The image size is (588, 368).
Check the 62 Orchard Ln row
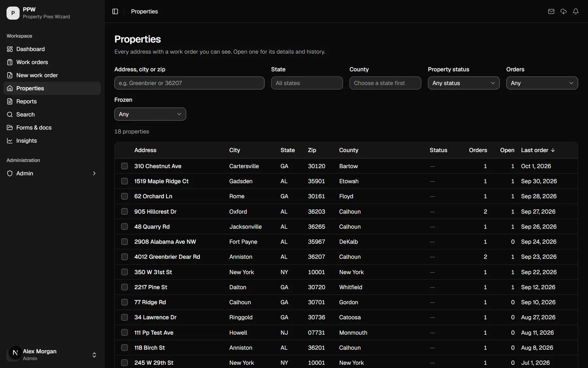pyautogui.click(x=124, y=196)
